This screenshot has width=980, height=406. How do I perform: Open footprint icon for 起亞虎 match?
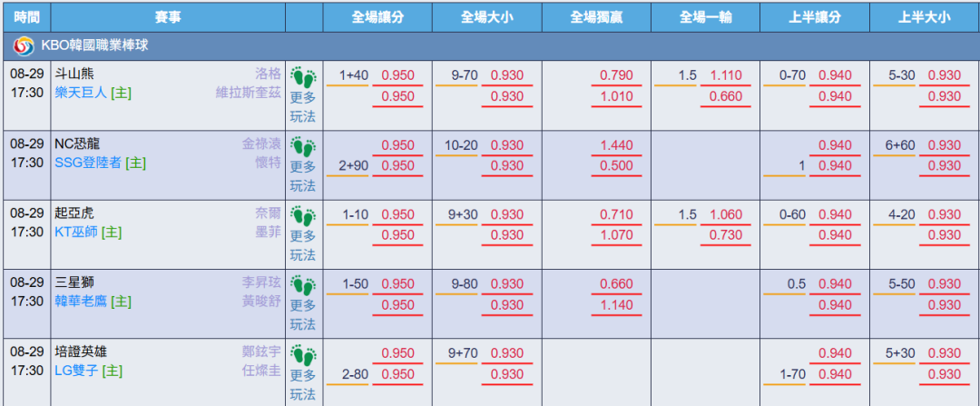pos(304,217)
